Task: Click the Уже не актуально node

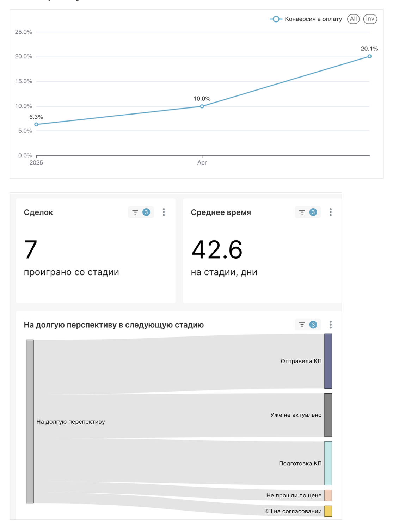Action: tap(328, 415)
